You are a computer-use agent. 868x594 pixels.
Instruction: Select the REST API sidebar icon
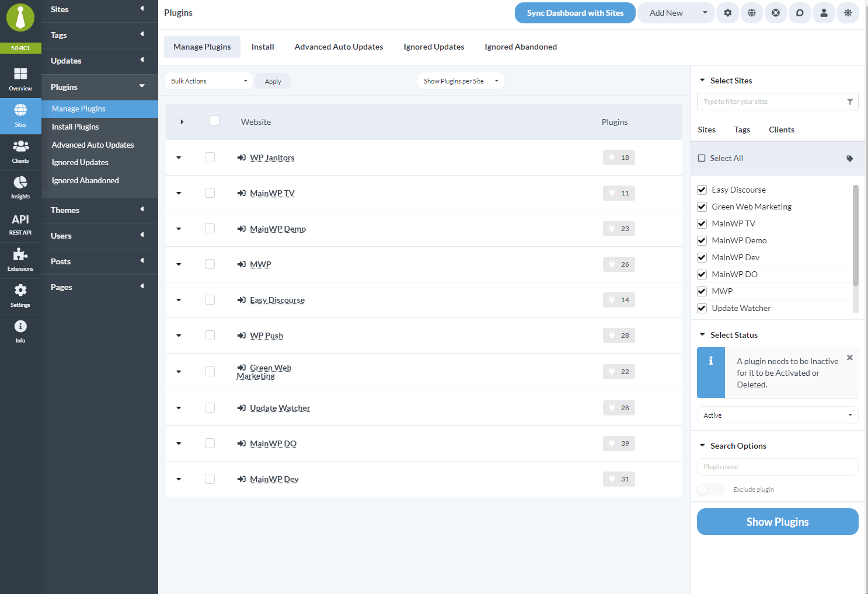coord(20,224)
